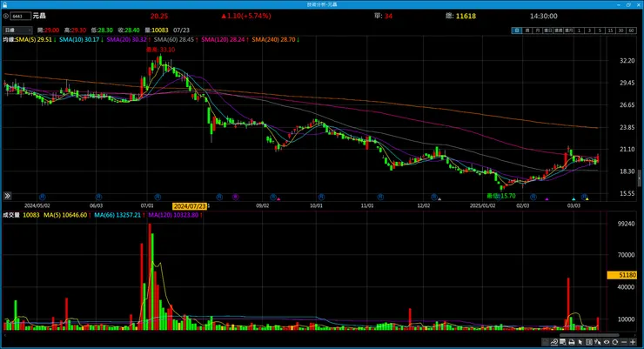The image size is (644, 349).
Task: Click the chart indicator settings icon
Action: click(554, 342)
